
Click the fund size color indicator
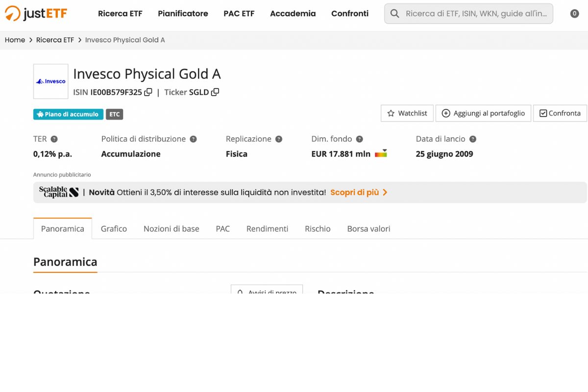(381, 154)
